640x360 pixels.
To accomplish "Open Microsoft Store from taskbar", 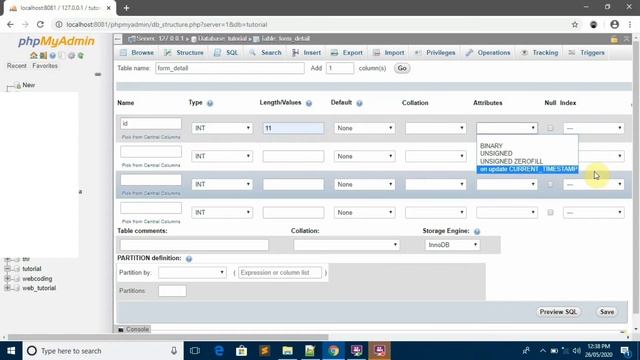I will point(241,351).
